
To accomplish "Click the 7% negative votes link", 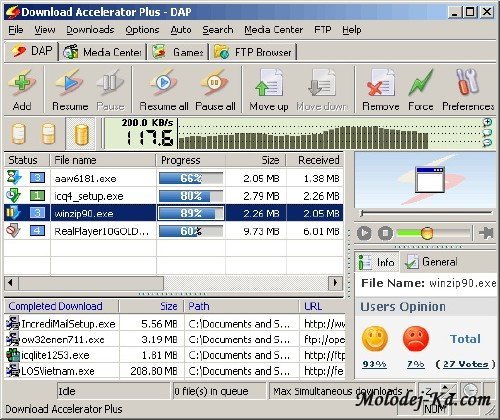I will tap(416, 364).
